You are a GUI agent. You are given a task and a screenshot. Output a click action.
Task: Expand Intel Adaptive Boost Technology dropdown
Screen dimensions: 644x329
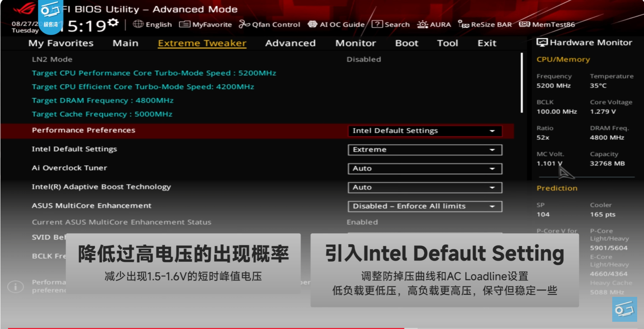[425, 188]
